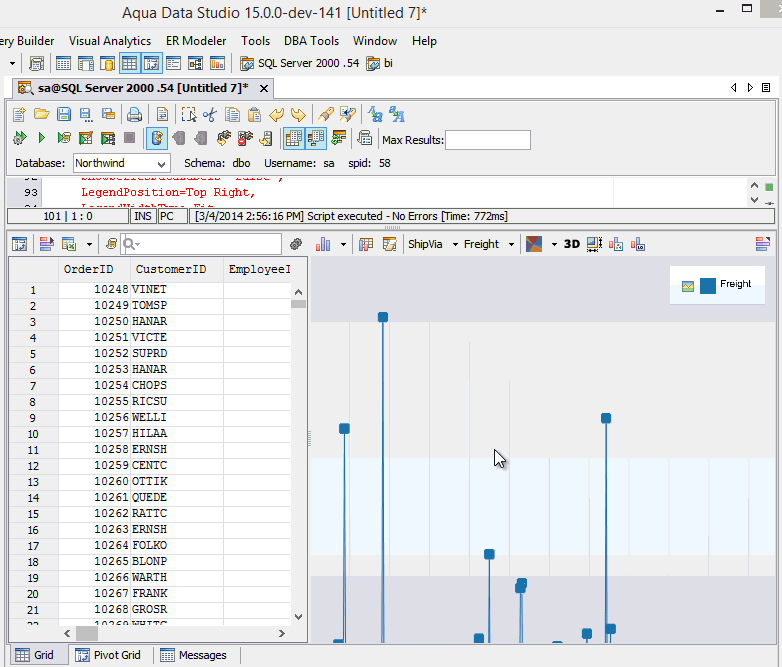Toggle the highlighted pivot window button in main toolbar
The width and height of the screenshot is (782, 667).
coord(152,63)
